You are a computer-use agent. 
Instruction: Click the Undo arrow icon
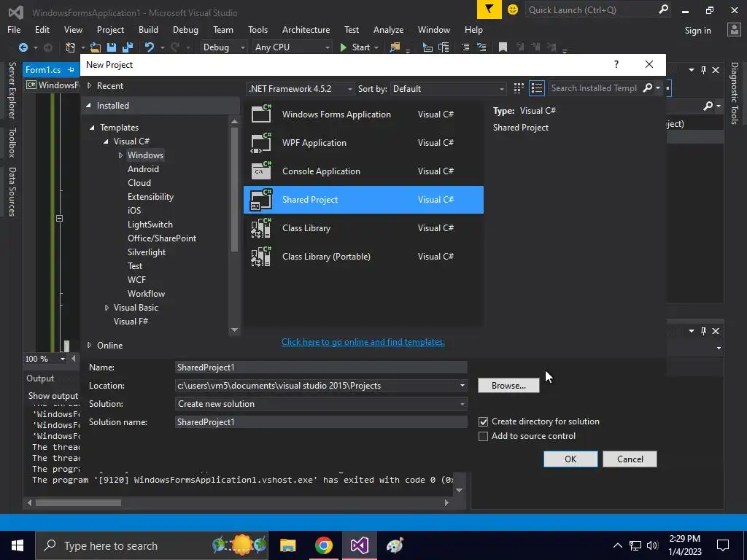149,47
